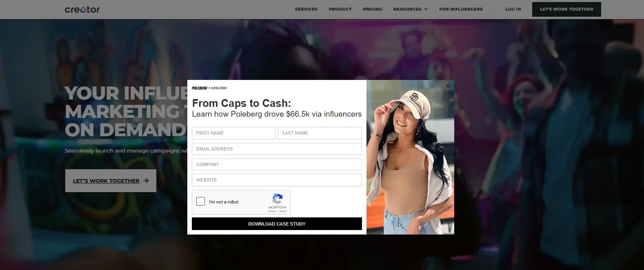Click the Log In link

(x=513, y=9)
